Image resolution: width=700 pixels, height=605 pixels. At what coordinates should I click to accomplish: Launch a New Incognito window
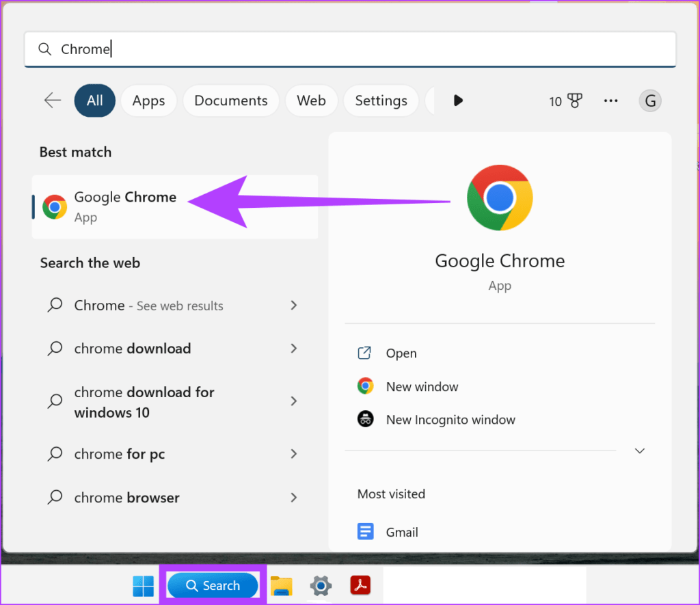(450, 419)
